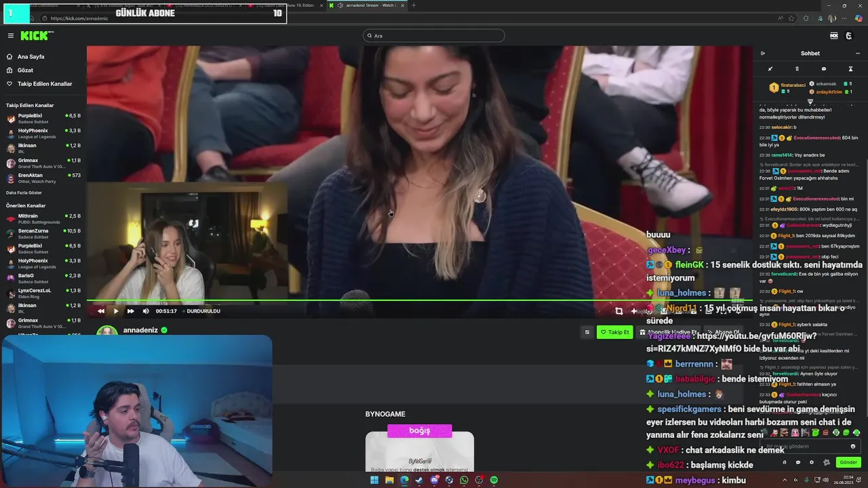Image resolution: width=868 pixels, height=488 pixels.
Task: Collapse the Sohbet chat panel
Action: [x=762, y=54]
